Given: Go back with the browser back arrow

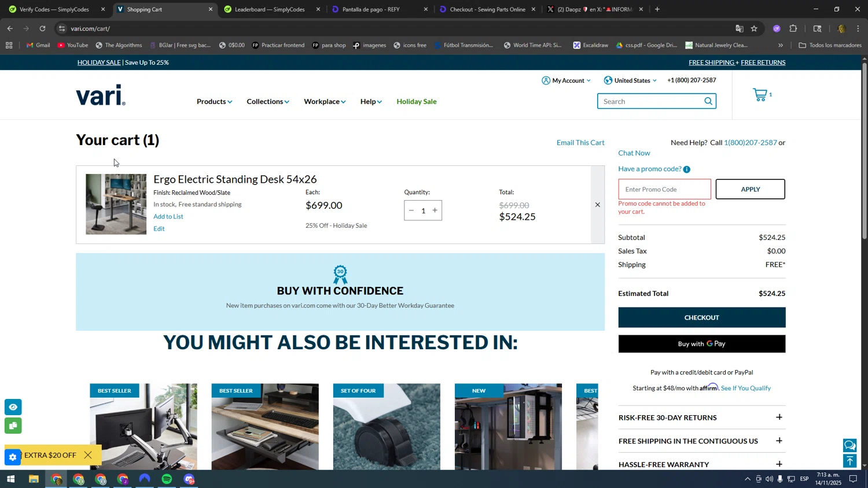Looking at the screenshot, I should pos(10,28).
